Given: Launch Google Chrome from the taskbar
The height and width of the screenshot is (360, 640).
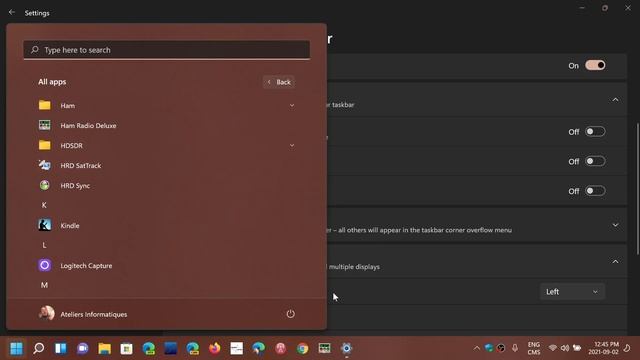Looking at the screenshot, I should tap(302, 348).
